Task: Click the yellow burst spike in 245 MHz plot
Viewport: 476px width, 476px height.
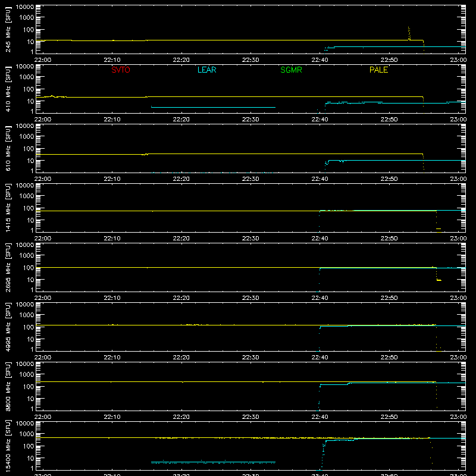Action: tap(409, 33)
